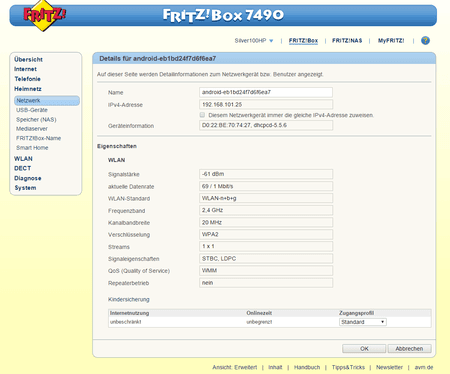
Task: Click the Ansicht: Erweitert footer link
Action: coord(235,367)
